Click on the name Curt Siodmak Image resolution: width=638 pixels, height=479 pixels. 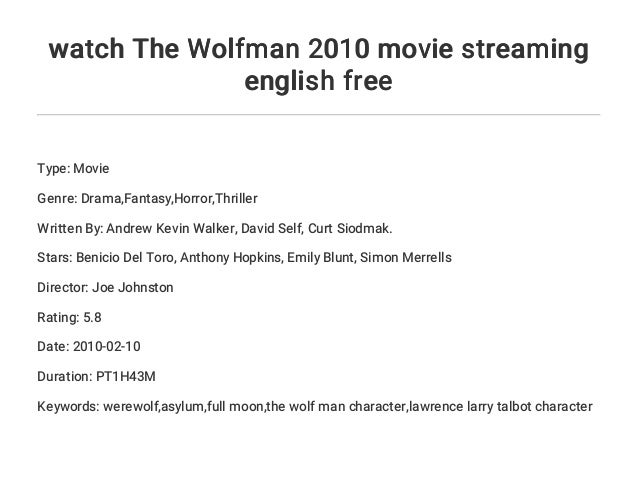(350, 228)
